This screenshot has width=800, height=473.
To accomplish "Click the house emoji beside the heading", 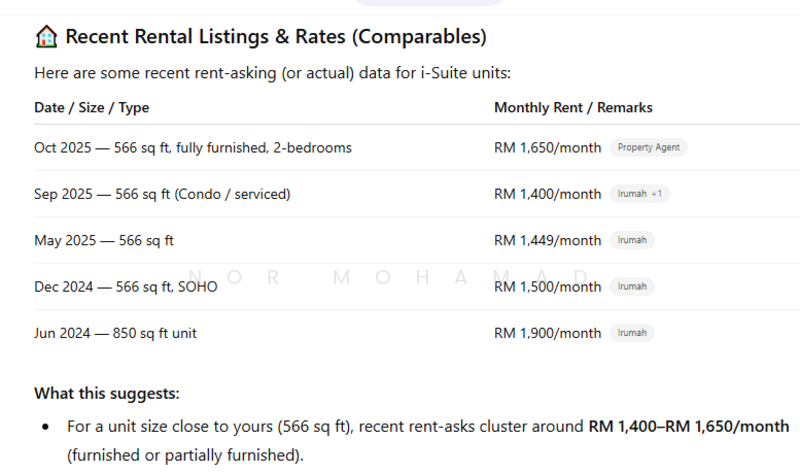I will tap(46, 38).
